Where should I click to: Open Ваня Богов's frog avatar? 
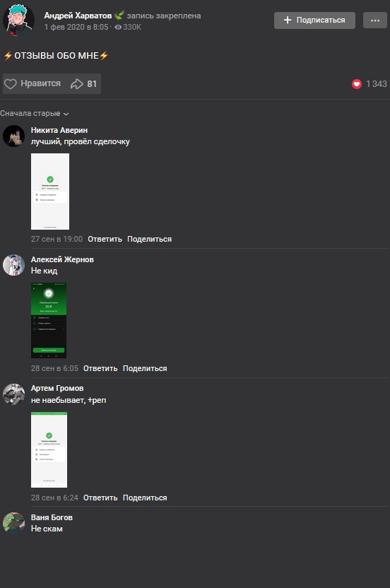coord(14,523)
